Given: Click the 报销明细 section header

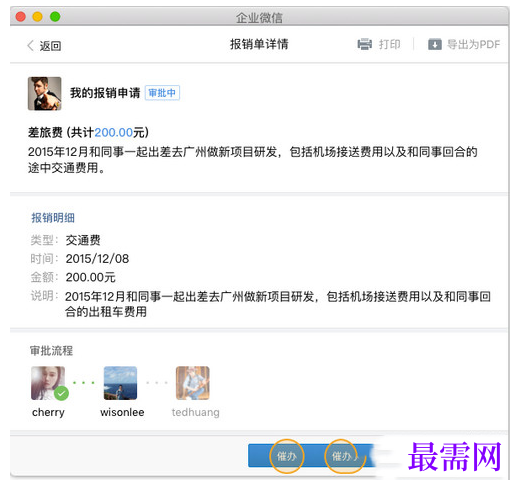Looking at the screenshot, I should point(53,218).
